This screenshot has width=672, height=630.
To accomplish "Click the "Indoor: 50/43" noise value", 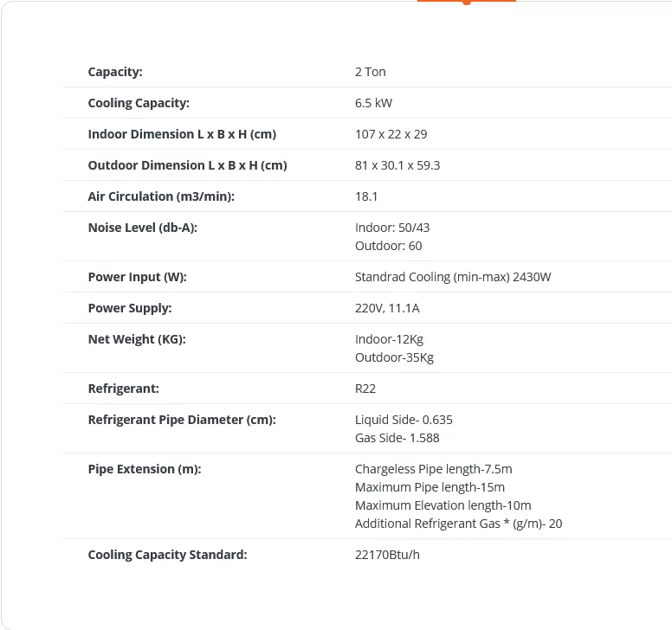I will coord(392,228).
